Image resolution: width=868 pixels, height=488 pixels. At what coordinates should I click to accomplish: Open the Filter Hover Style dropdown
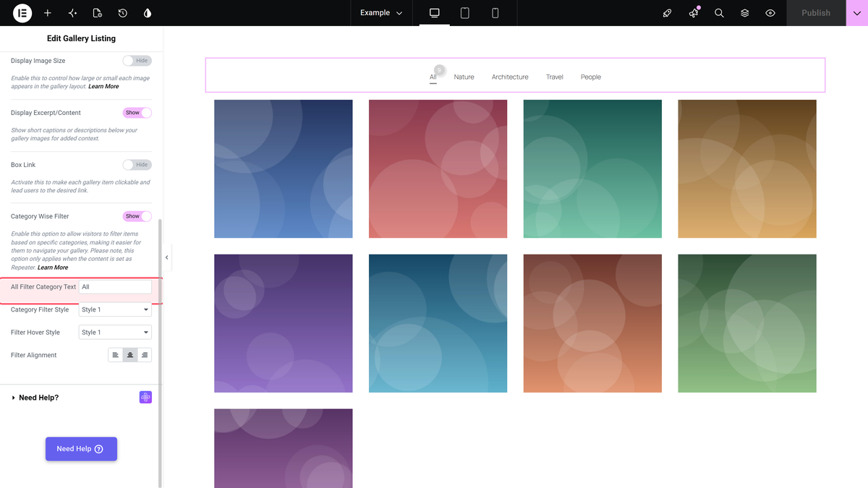click(x=115, y=333)
